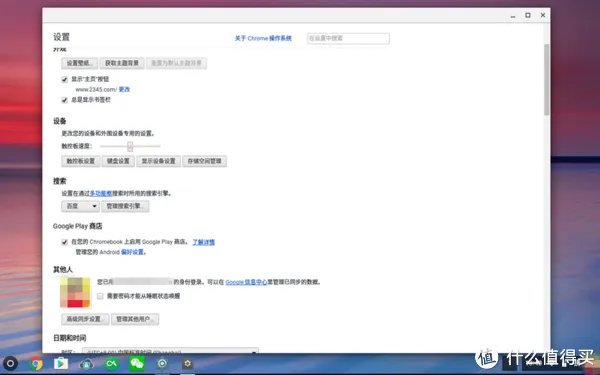Image resolution: width=600 pixels, height=375 pixels.
Task: Click the 触控板速度 slider handle
Action: click(x=130, y=146)
